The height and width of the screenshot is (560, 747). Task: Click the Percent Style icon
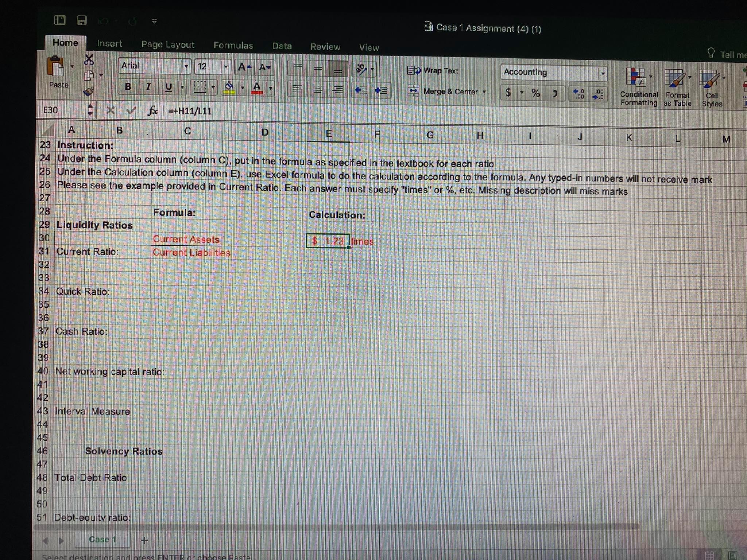[x=535, y=93]
